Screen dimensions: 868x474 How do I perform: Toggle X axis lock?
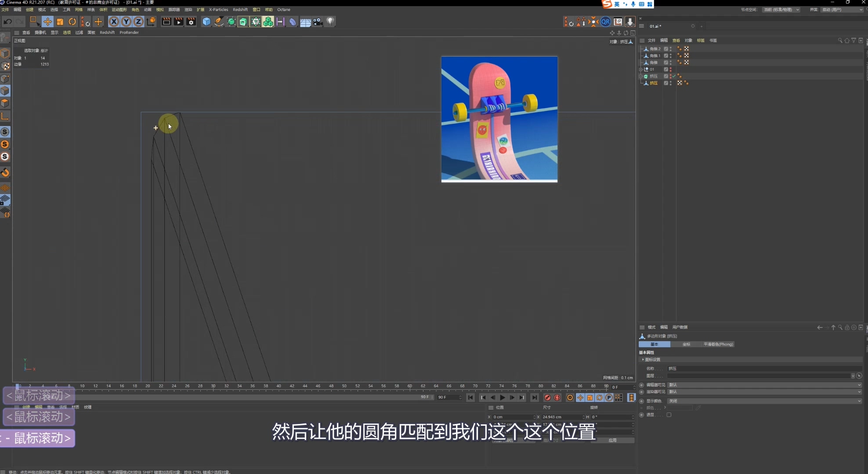114,22
